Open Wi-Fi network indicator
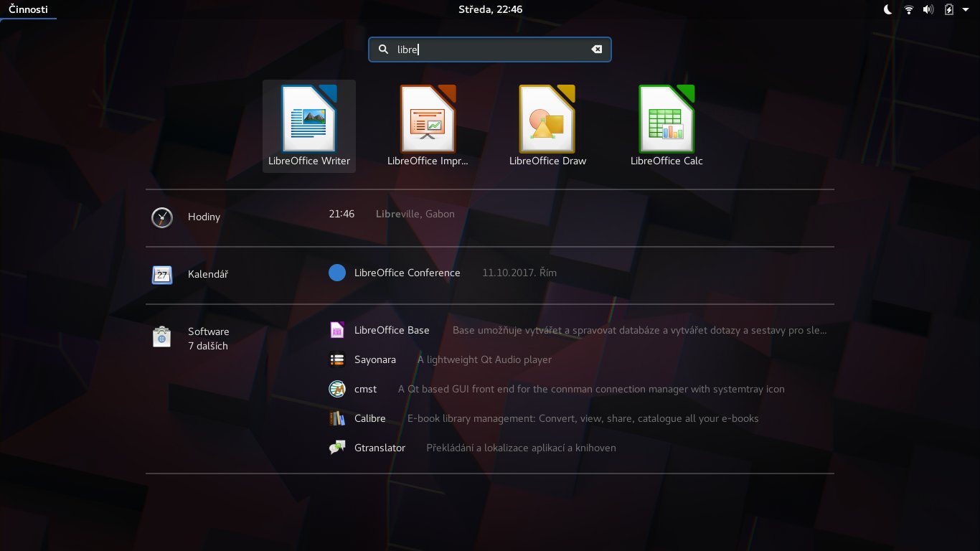Screen dimensions: 980x551 [908, 9]
